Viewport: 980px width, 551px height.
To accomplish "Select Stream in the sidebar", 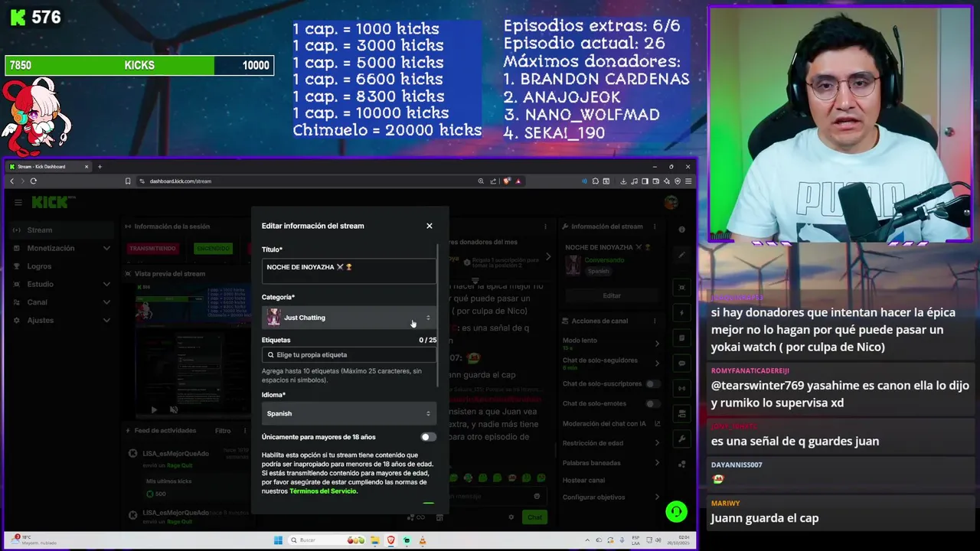I will 62,230.
